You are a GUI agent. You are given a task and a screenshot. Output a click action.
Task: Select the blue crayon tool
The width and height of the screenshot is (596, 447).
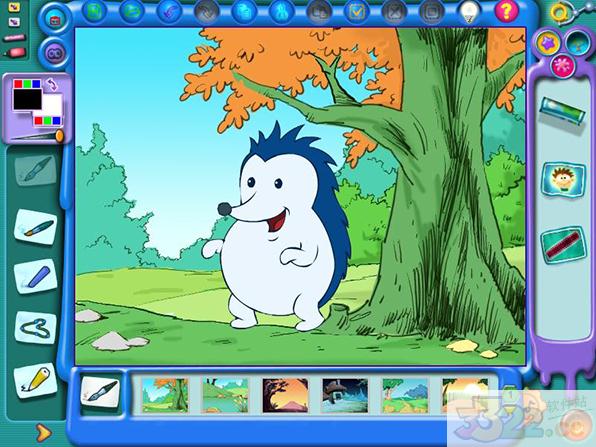pyautogui.click(x=36, y=277)
